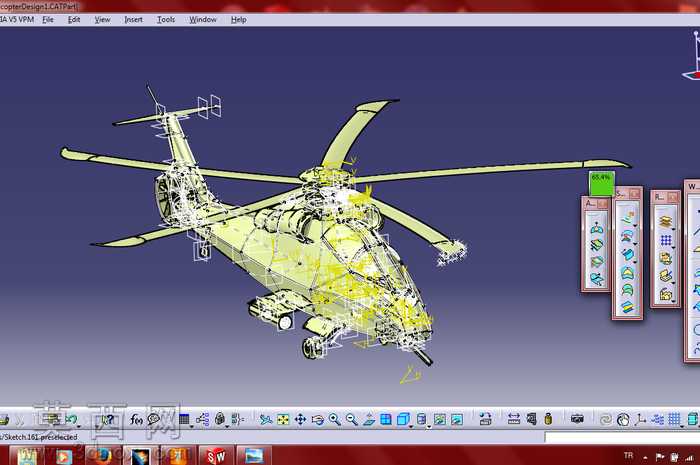Click the hand selection icon

pos(623,419)
